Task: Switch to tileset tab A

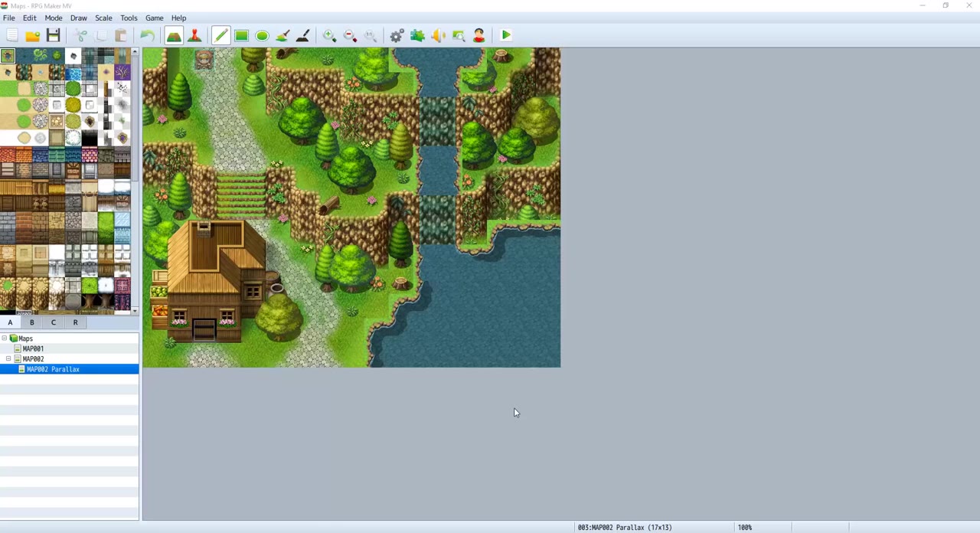Action: click(10, 322)
